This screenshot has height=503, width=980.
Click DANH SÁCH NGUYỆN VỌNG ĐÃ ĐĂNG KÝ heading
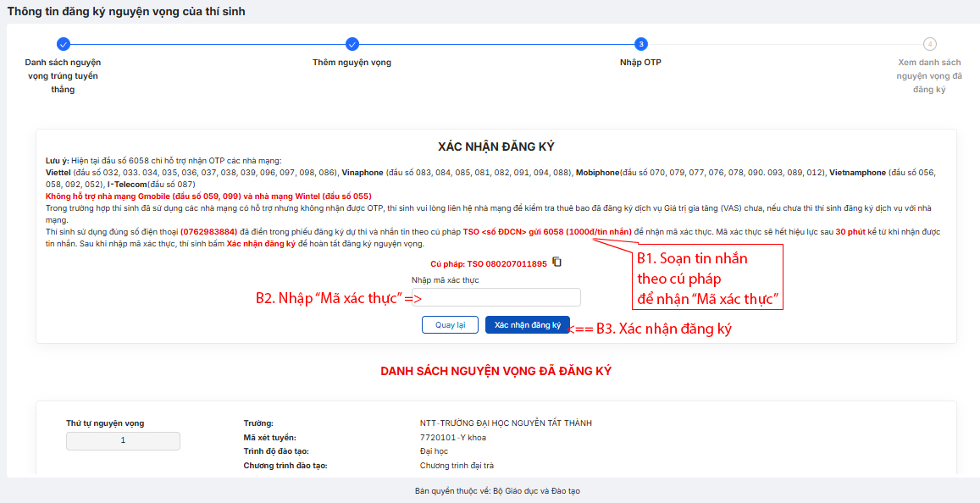point(496,371)
